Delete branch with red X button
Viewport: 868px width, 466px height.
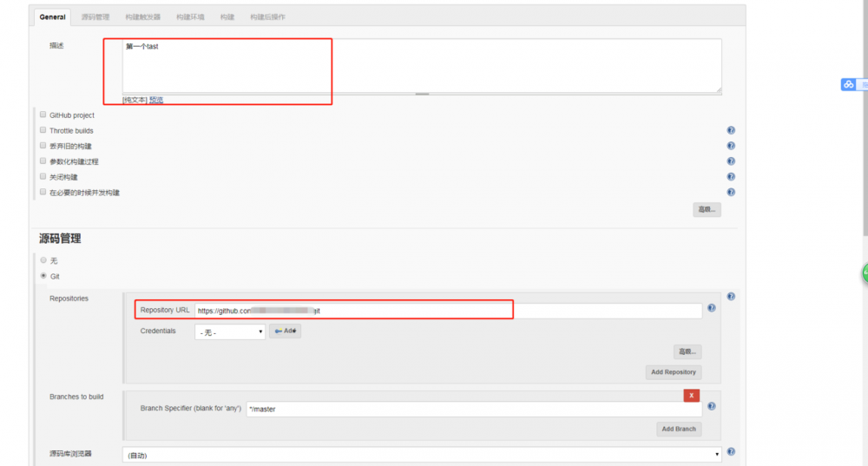692,396
